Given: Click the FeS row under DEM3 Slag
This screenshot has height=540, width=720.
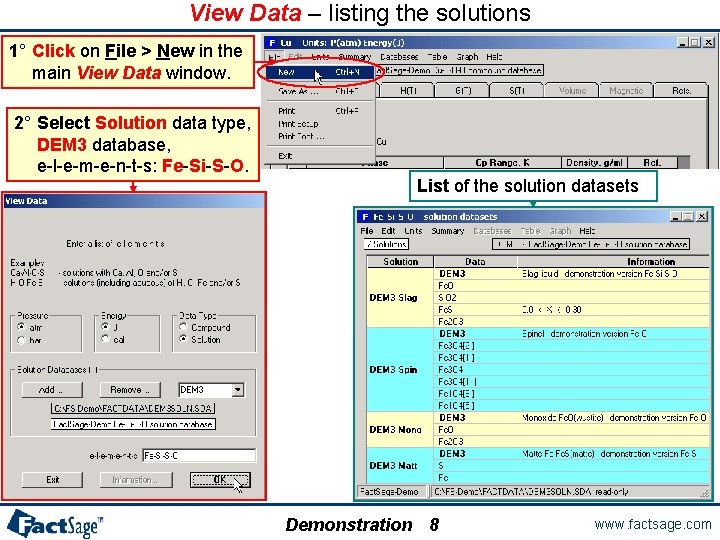Looking at the screenshot, I should coord(572,309).
